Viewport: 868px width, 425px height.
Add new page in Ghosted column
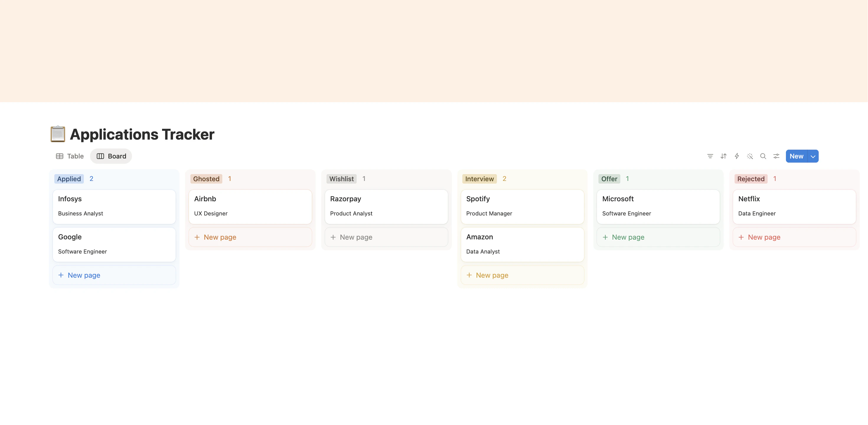click(250, 237)
